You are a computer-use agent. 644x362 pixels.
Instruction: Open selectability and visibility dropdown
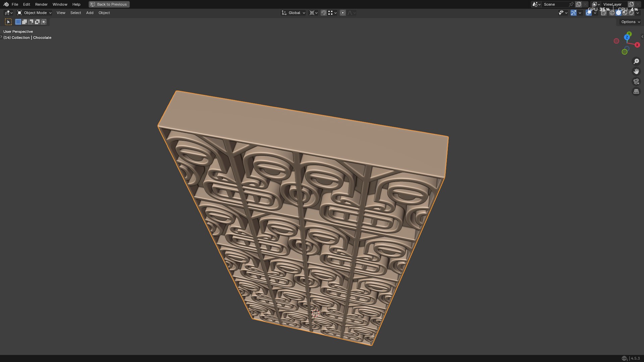coord(563,13)
